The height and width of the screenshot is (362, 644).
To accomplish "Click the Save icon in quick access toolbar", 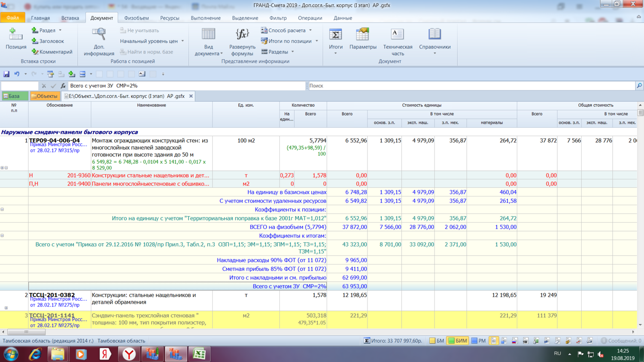I will (x=6, y=74).
